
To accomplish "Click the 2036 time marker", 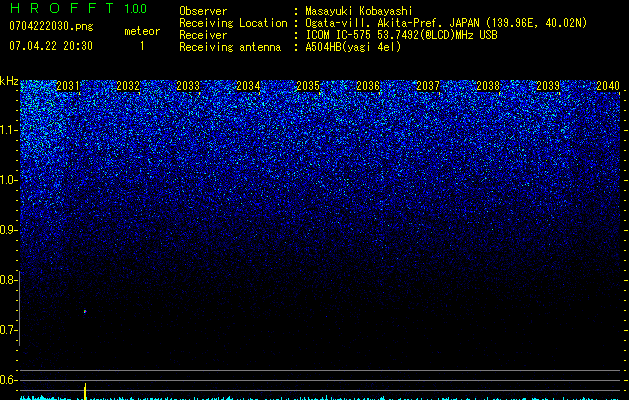I will [368, 86].
